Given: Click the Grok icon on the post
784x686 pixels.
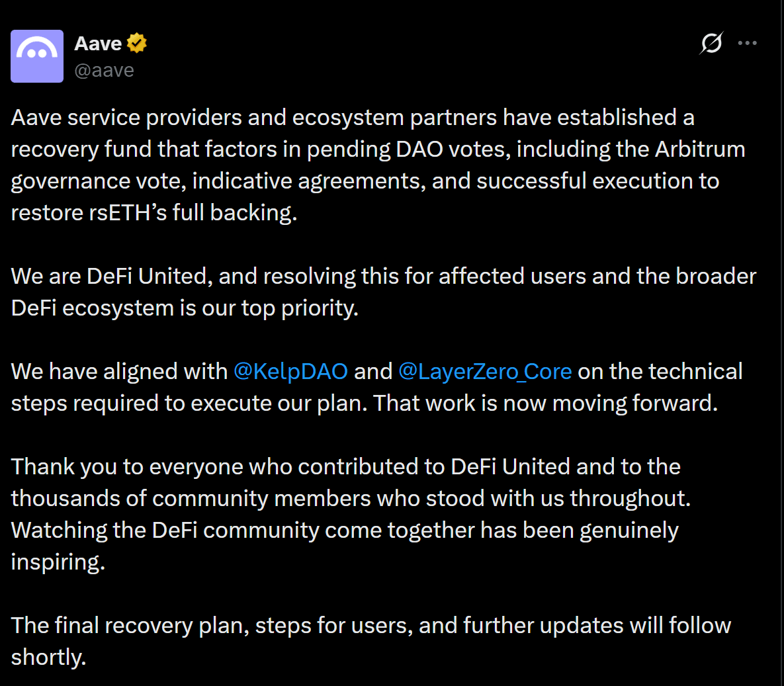Looking at the screenshot, I should click(711, 44).
